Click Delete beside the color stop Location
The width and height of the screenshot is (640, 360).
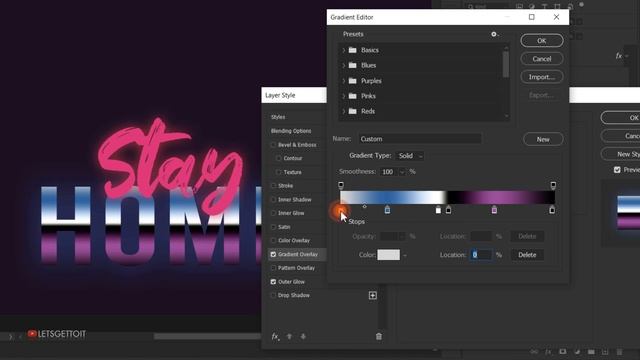click(x=527, y=255)
